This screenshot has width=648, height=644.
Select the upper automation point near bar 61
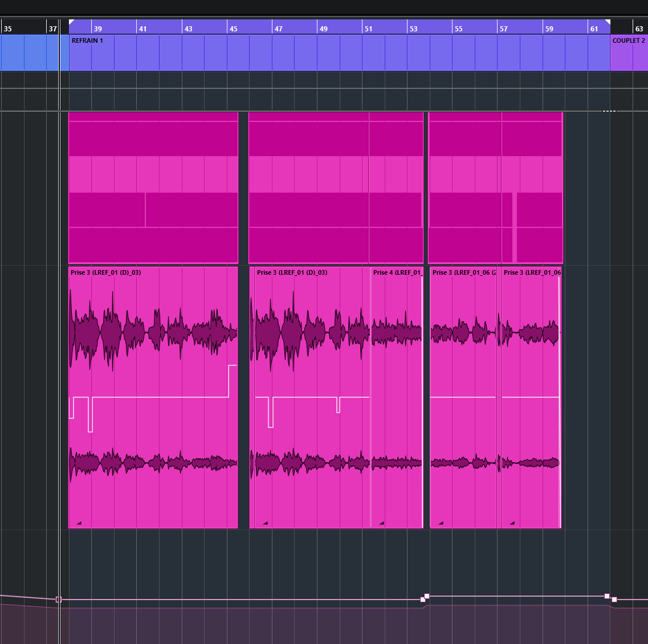click(x=607, y=596)
